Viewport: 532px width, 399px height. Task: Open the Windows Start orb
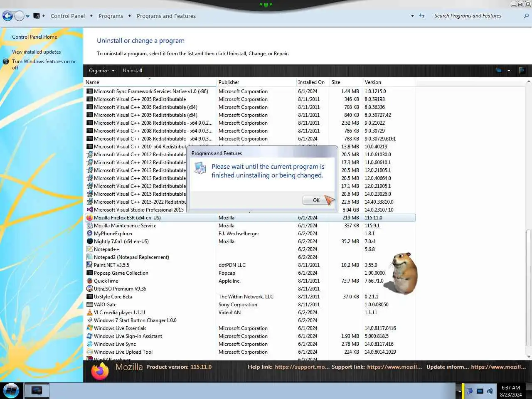click(x=11, y=391)
